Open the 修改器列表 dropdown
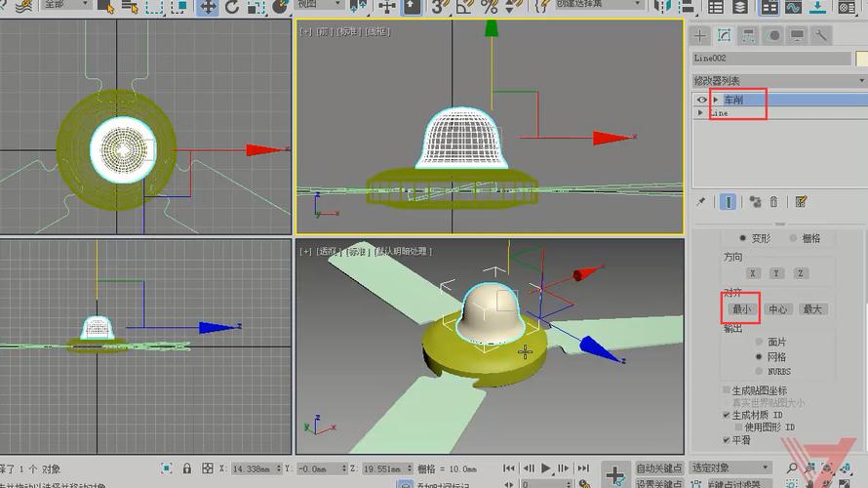The height and width of the screenshot is (488, 868). (775, 80)
